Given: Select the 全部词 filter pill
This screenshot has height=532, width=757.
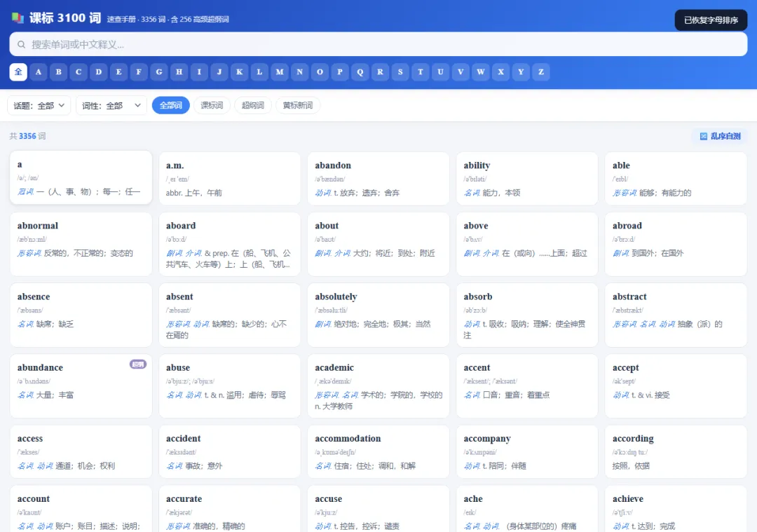Looking at the screenshot, I should [171, 105].
